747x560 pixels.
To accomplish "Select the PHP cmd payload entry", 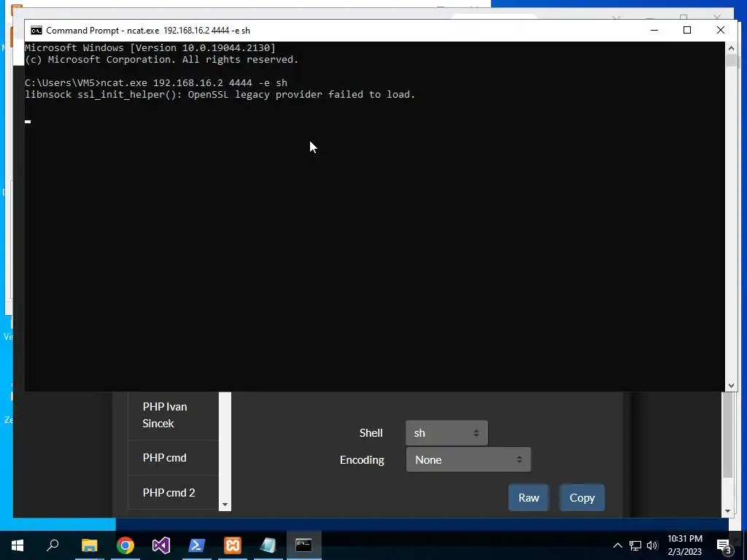I will tap(174, 458).
